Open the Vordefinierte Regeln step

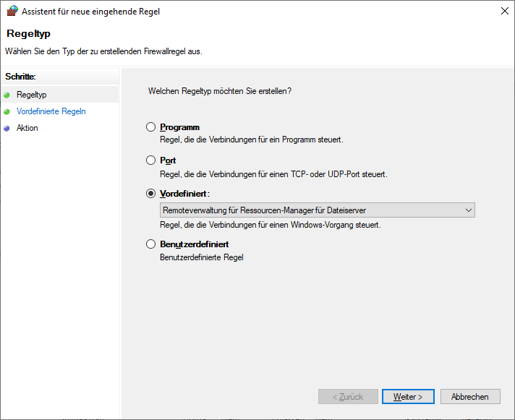tap(51, 111)
